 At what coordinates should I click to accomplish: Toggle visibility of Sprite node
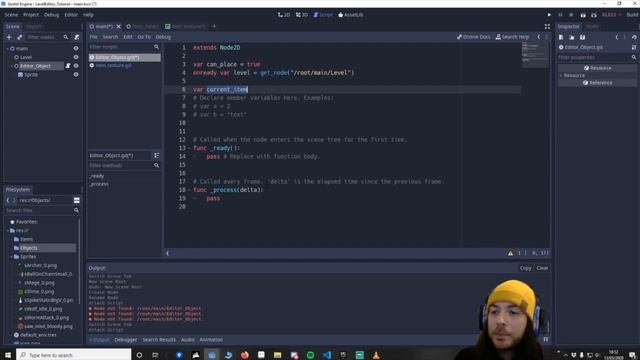[x=76, y=75]
